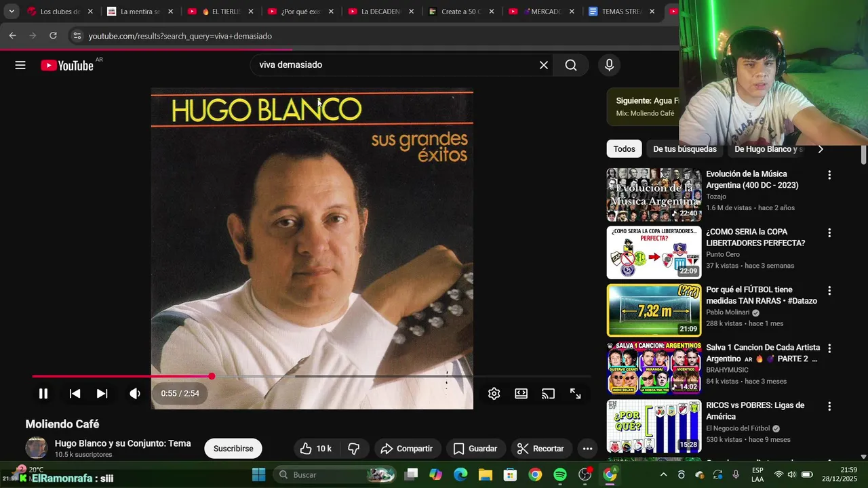Subscribe with the Suscribirse button

pos(233,449)
